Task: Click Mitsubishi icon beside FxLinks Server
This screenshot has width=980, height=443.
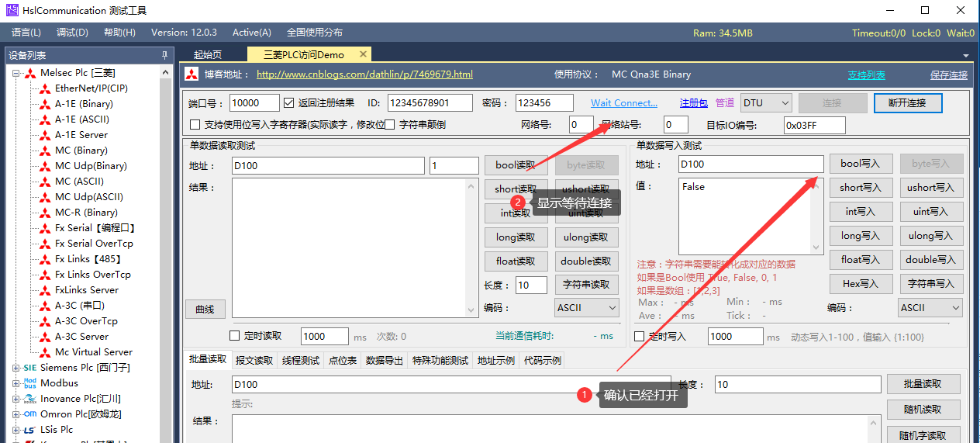Action: (45, 290)
